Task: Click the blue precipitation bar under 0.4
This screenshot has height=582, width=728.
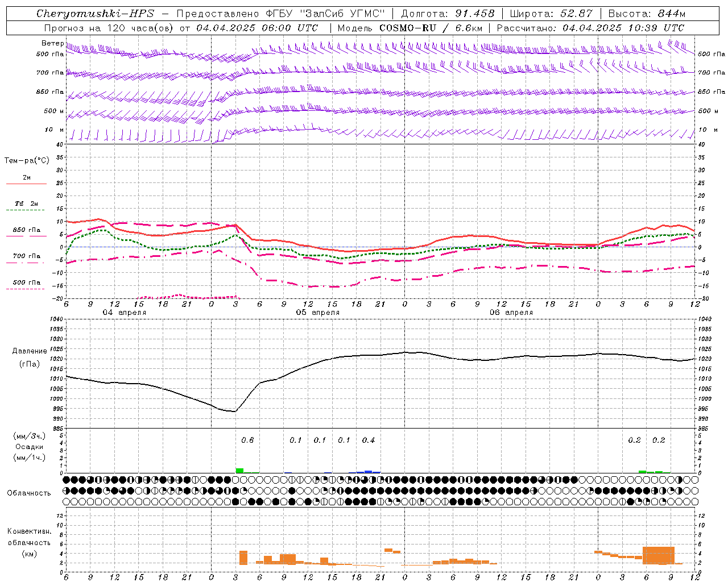Action: (369, 472)
